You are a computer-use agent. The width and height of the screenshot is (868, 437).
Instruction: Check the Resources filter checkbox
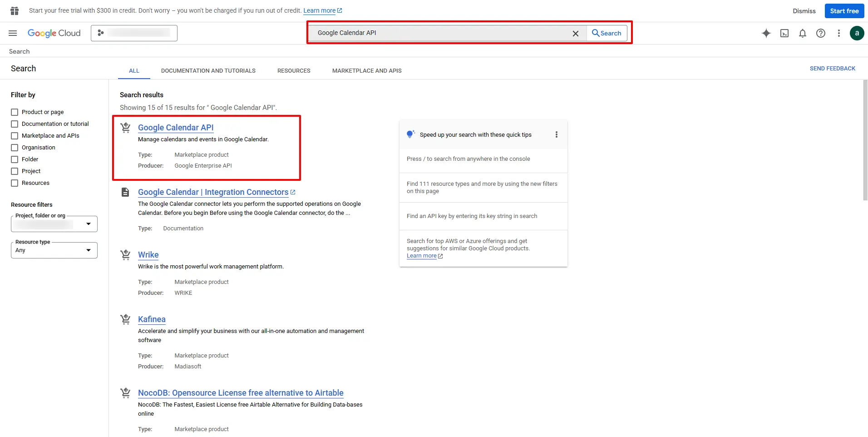point(15,183)
